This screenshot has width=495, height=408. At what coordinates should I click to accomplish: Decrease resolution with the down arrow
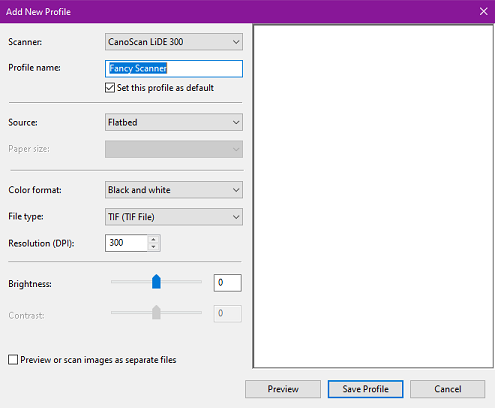click(x=153, y=247)
